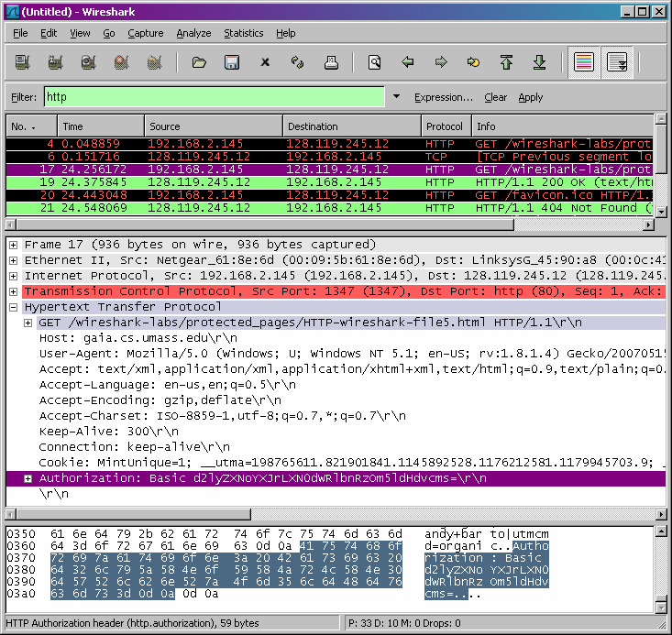
Task: Select the Keep-Alive: 300 line
Action: coord(109,432)
